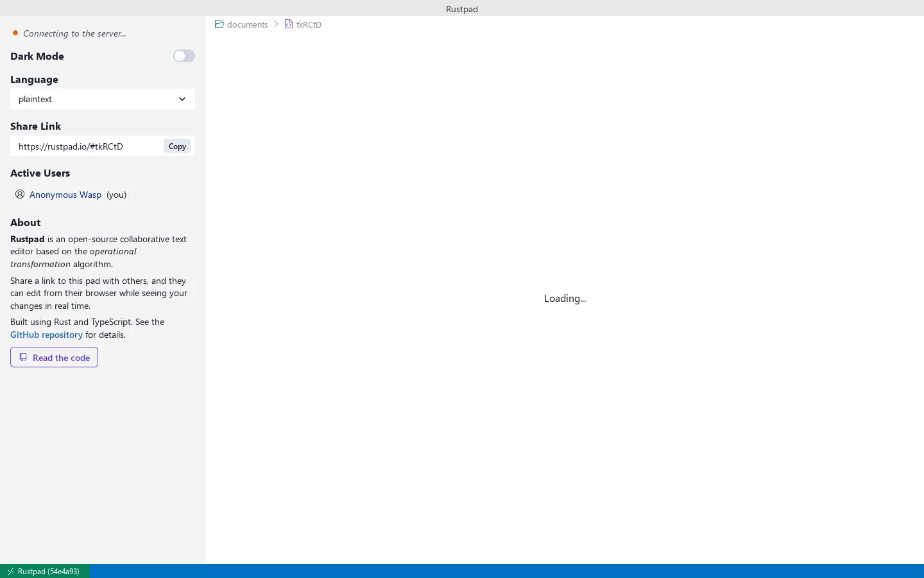Toggle the Dark Mode switch
Image resolution: width=924 pixels, height=578 pixels.
[x=184, y=57]
